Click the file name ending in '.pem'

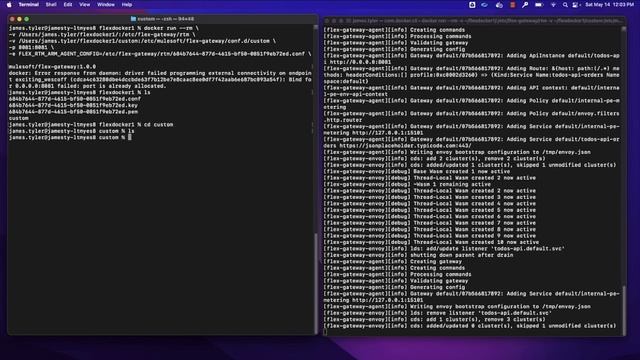click(x=73, y=112)
